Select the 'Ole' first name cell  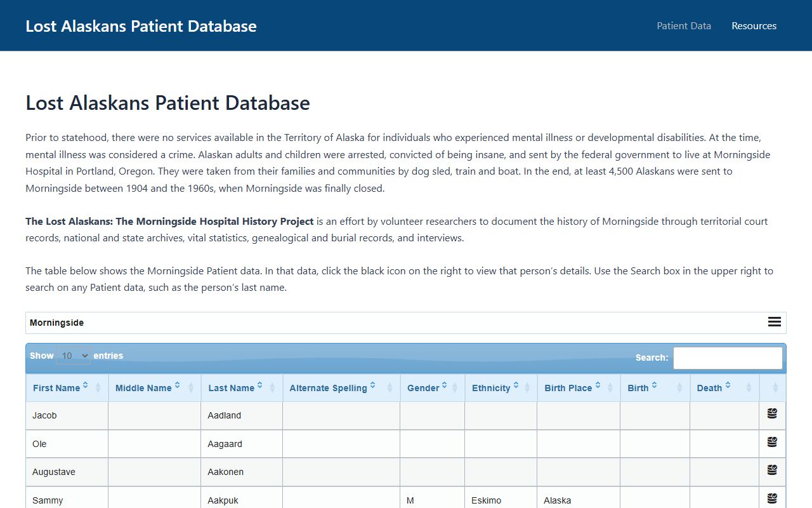click(67, 444)
